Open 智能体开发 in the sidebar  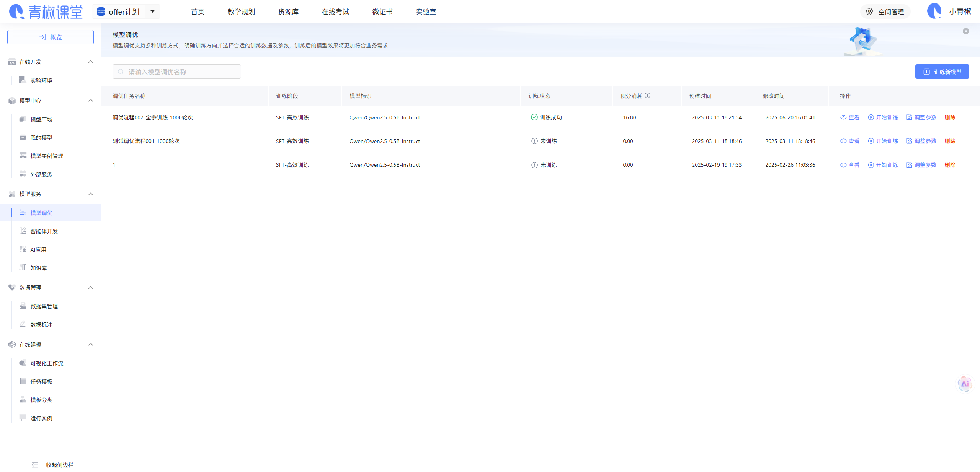click(x=44, y=231)
